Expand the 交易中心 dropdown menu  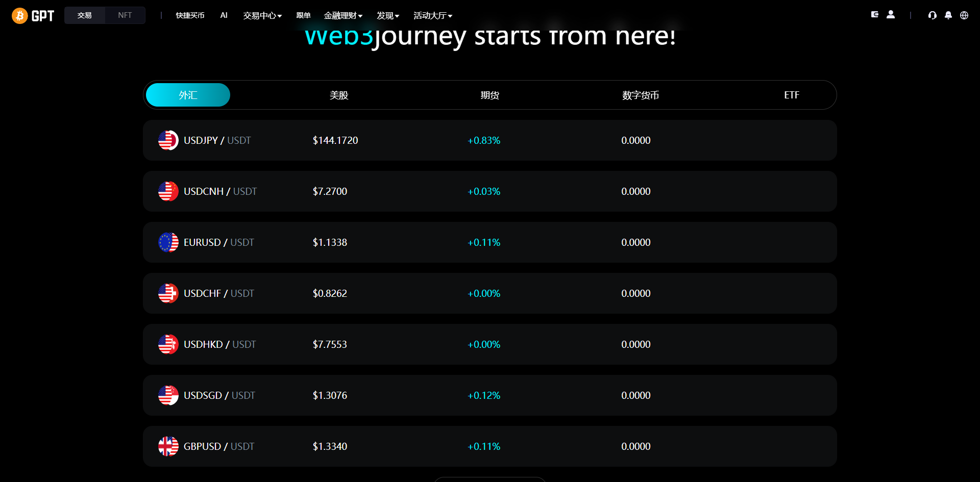262,16
